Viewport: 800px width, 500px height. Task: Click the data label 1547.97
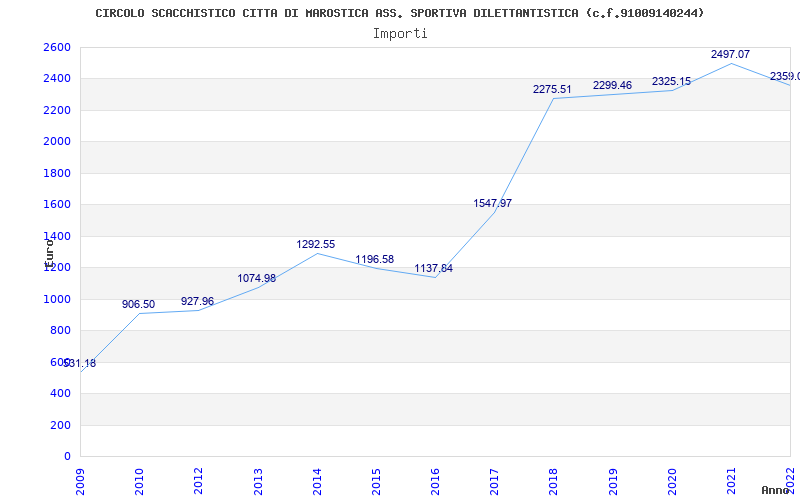(x=493, y=204)
